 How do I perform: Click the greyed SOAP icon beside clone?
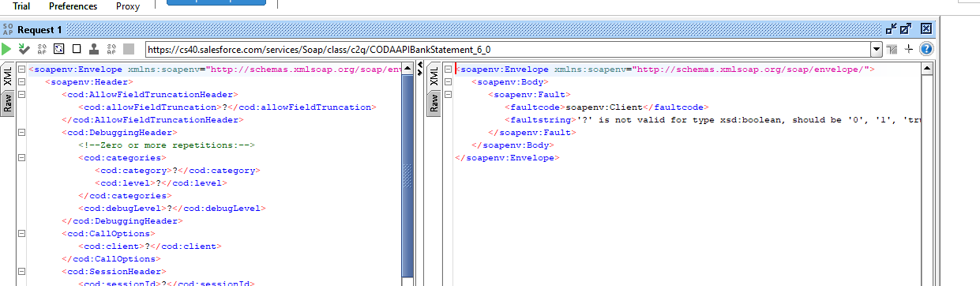pos(111,49)
